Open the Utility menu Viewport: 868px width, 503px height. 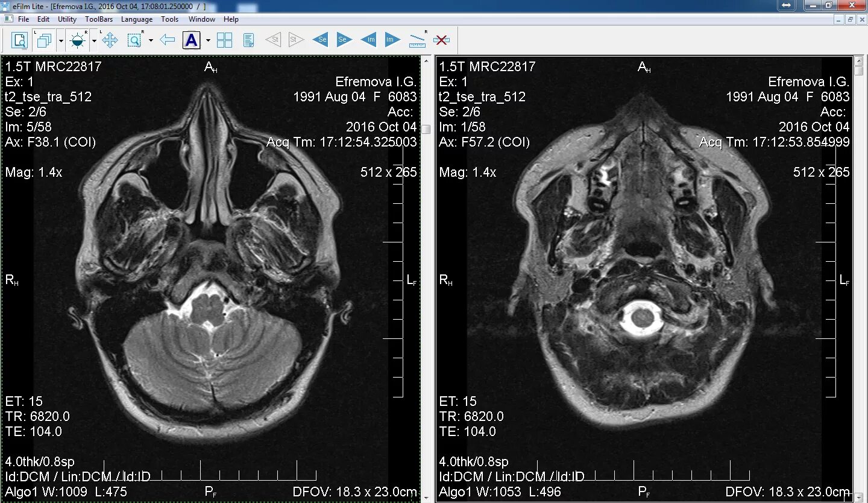(x=67, y=19)
